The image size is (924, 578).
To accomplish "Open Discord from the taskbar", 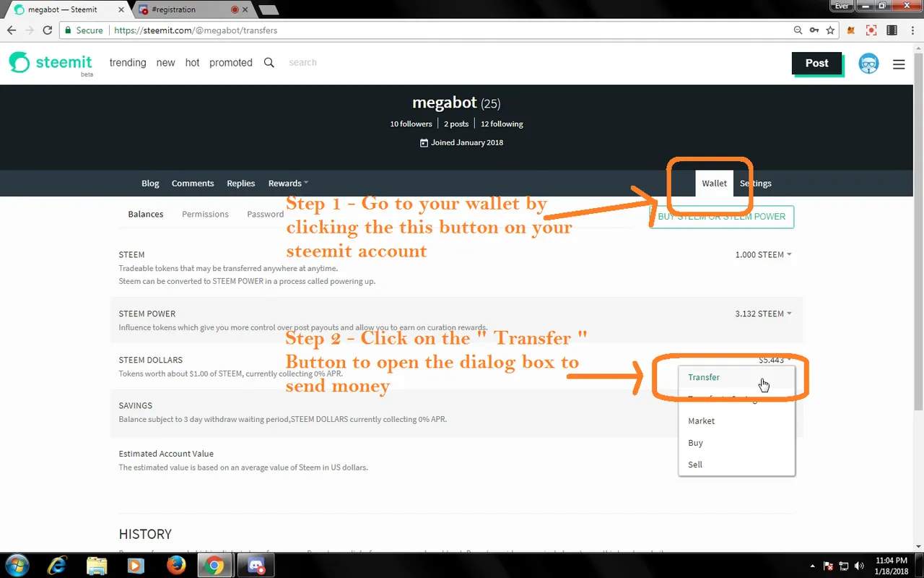I will pyautogui.click(x=255, y=565).
